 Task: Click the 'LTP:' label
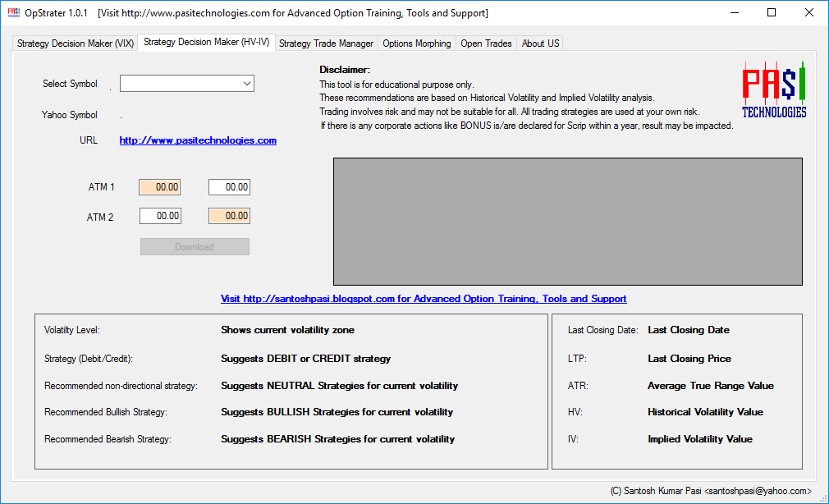click(577, 359)
